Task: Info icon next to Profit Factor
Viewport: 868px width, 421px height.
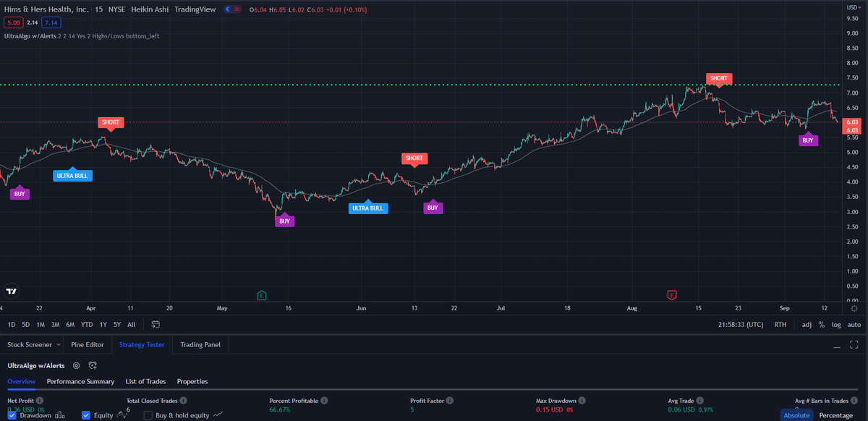Action: click(449, 400)
